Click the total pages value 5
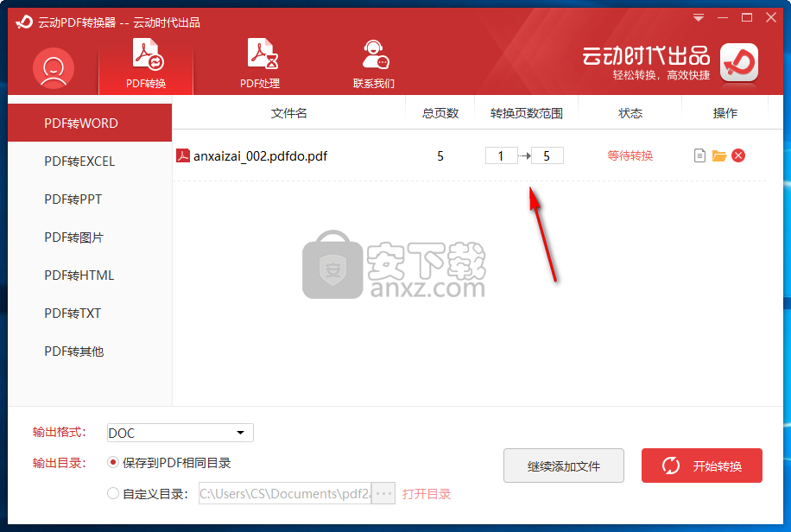The image size is (791, 532). tap(440, 156)
